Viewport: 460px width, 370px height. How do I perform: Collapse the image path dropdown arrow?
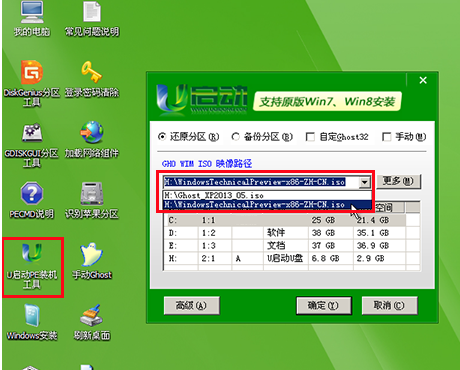[x=365, y=182]
